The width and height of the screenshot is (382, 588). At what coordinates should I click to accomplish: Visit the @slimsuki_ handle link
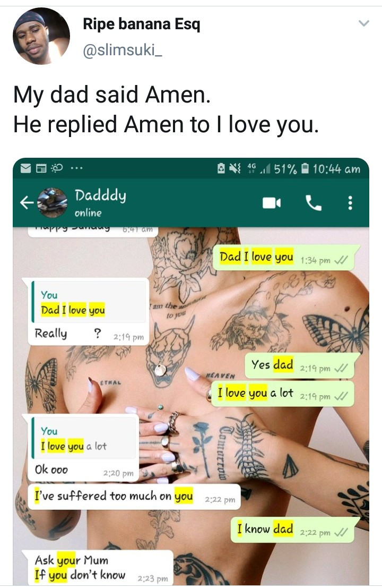click(x=122, y=49)
